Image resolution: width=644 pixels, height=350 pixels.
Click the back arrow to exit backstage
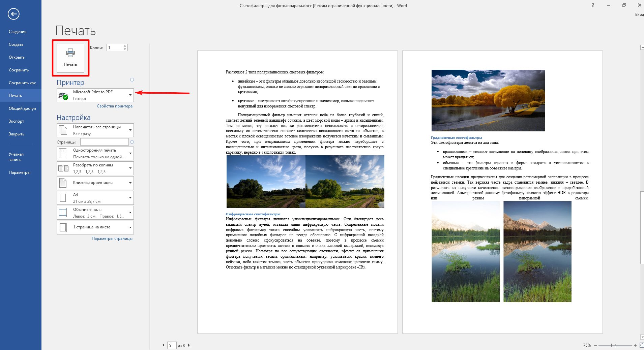14,14
